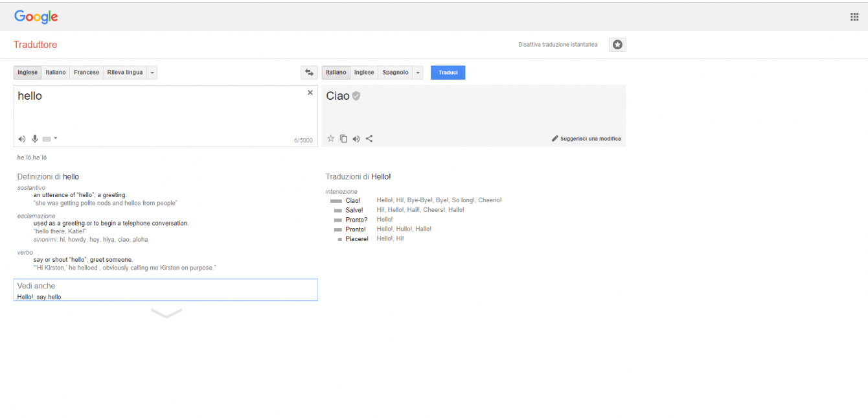Select Italiano as source language

point(56,73)
